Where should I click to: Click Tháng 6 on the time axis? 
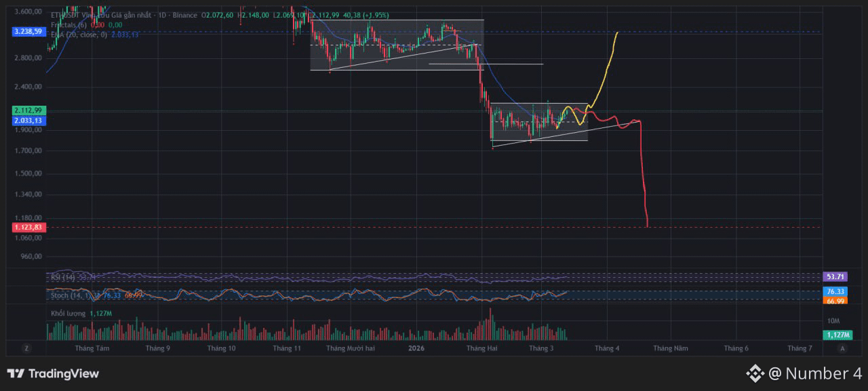[736, 348]
